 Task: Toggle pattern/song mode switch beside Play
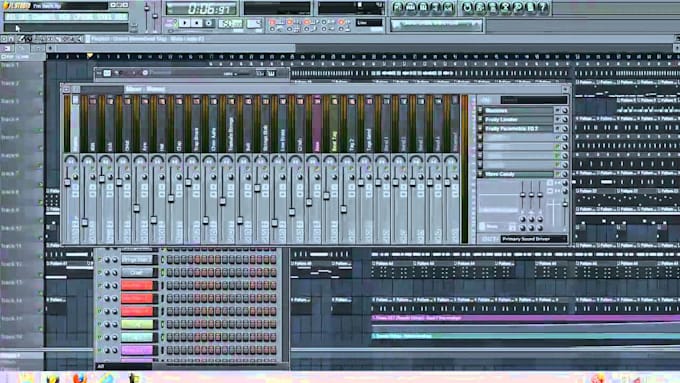click(x=171, y=23)
